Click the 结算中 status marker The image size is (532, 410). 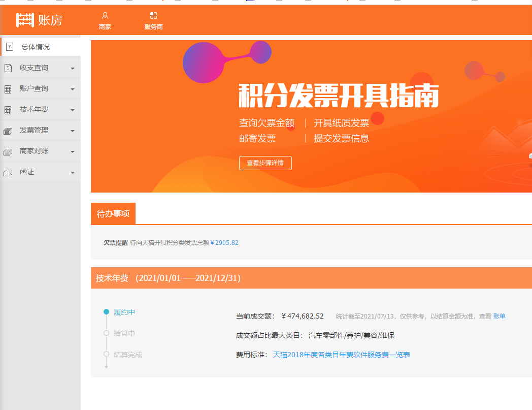[106, 333]
